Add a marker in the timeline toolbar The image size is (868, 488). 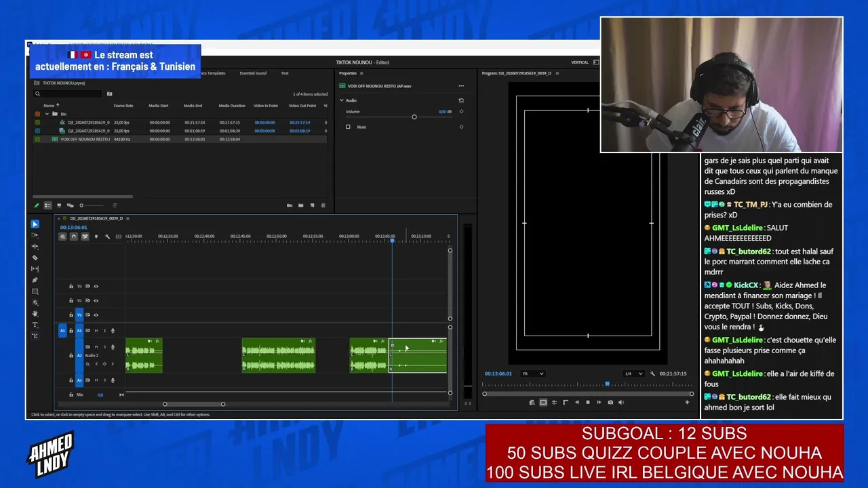point(96,237)
